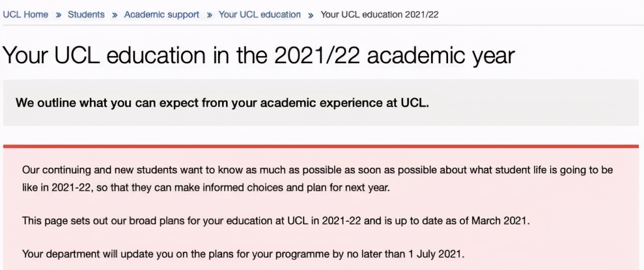
Task: Navigate to Your UCL education breadcrumb
Action: [x=259, y=15]
